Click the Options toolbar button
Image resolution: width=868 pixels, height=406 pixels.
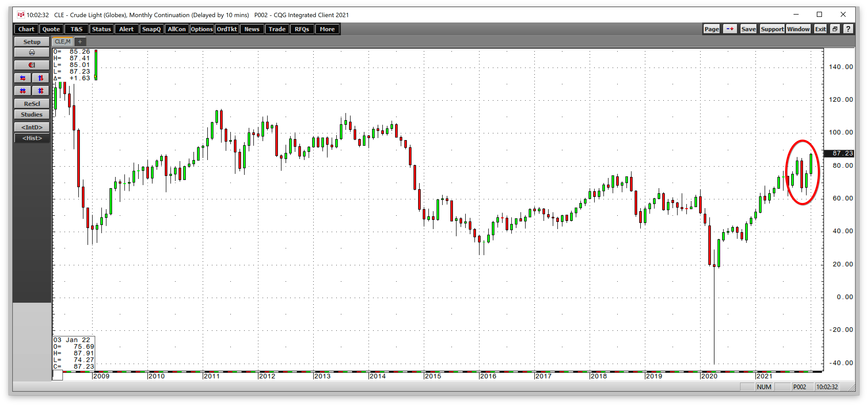tap(201, 29)
